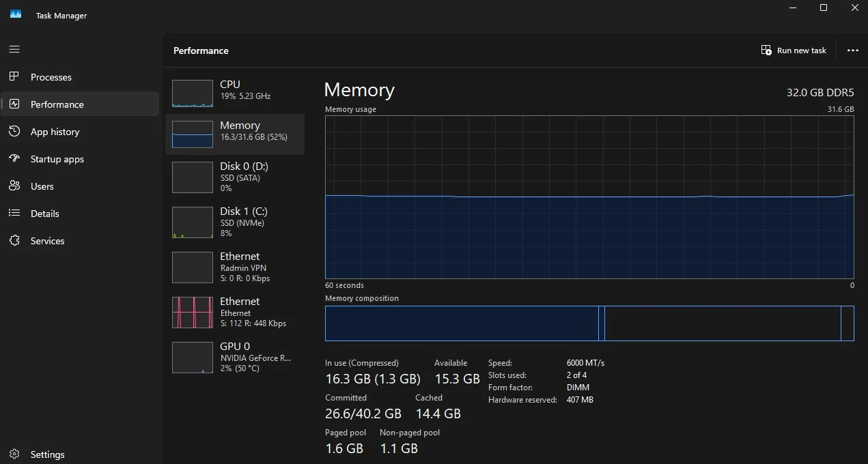The image size is (868, 464).
Task: Maximize the Task Manager window
Action: 824,8
